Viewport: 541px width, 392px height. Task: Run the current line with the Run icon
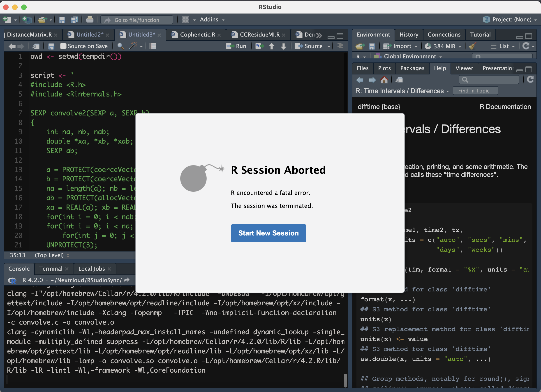pos(236,46)
